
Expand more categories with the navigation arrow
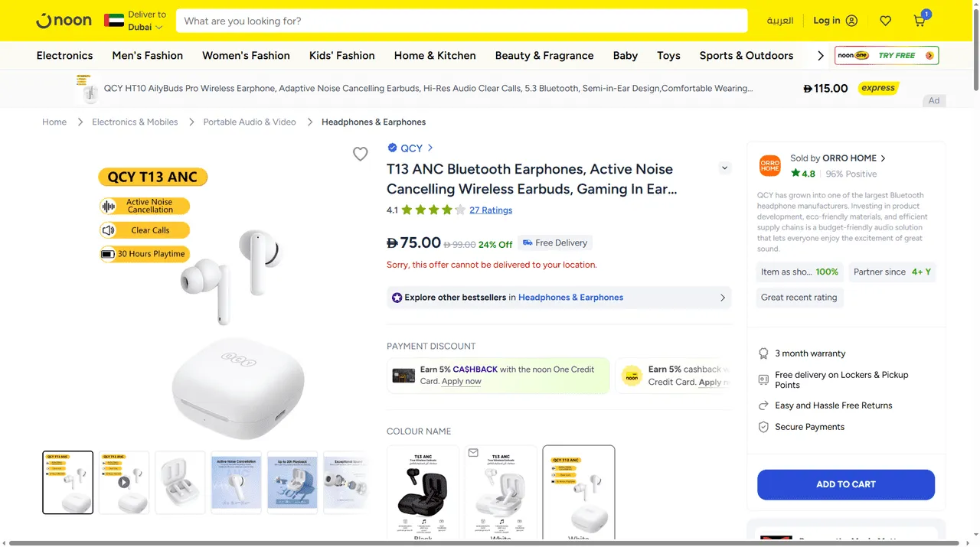pos(819,55)
